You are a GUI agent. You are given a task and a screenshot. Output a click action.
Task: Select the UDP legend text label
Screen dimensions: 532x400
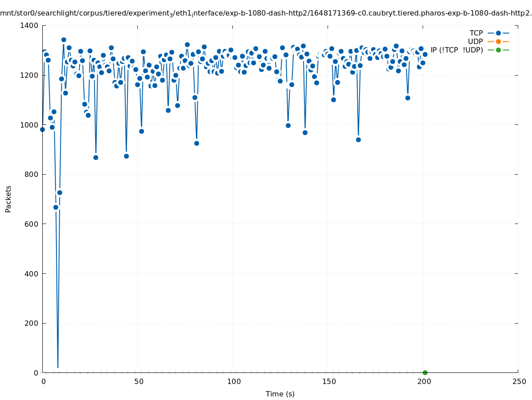click(x=475, y=41)
